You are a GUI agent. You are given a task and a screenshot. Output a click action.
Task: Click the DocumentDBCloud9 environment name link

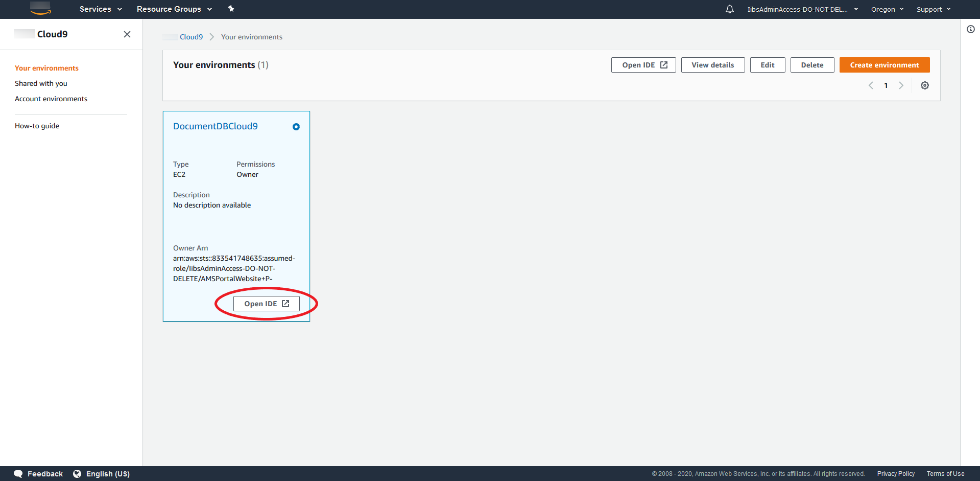pyautogui.click(x=215, y=126)
